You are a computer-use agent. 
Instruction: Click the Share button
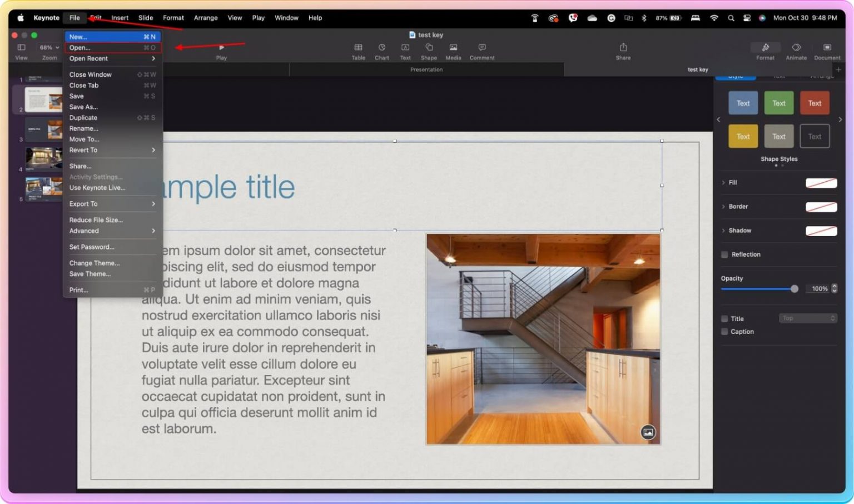[x=623, y=50]
